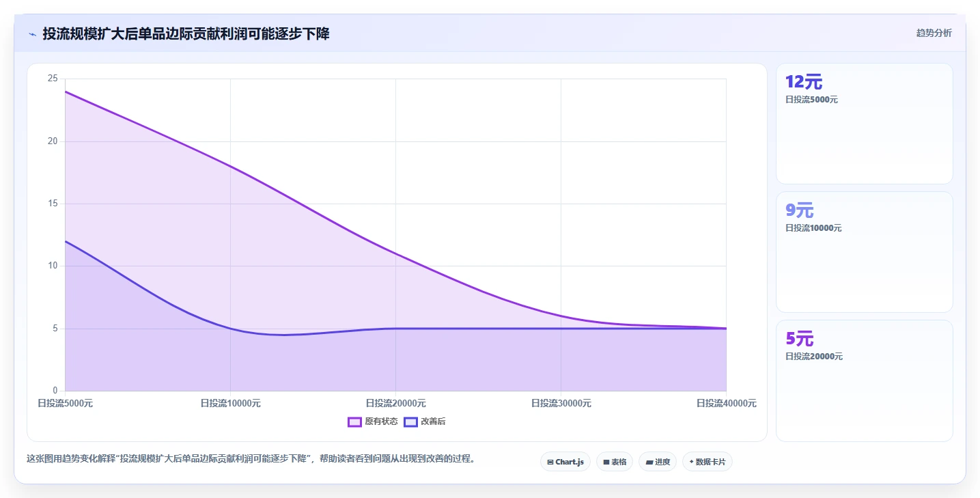980x498 pixels.
Task: Click the 趋势分析 label in the header
Action: coord(934,33)
